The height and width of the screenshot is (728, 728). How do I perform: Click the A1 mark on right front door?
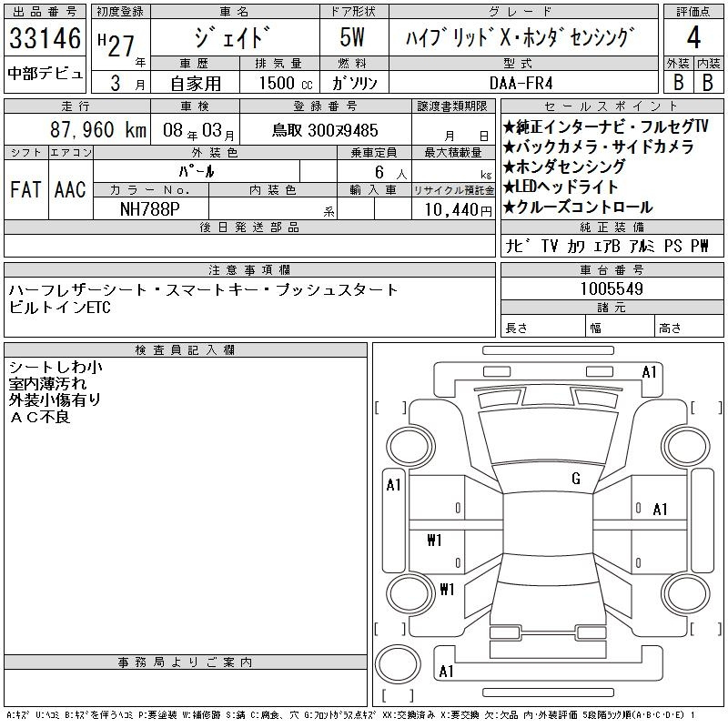tap(660, 510)
